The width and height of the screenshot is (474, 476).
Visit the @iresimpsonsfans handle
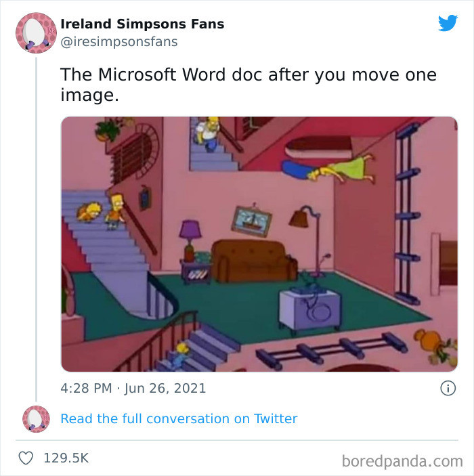coord(119,42)
